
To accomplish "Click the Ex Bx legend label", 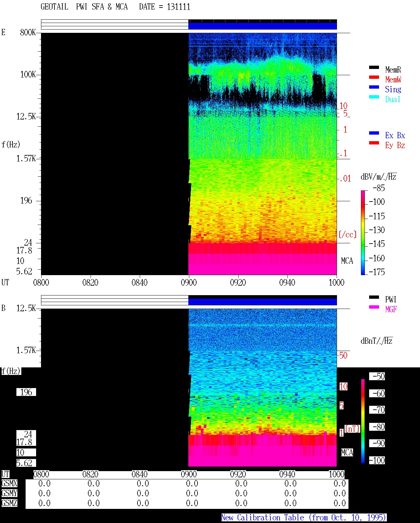I will click(x=395, y=135).
